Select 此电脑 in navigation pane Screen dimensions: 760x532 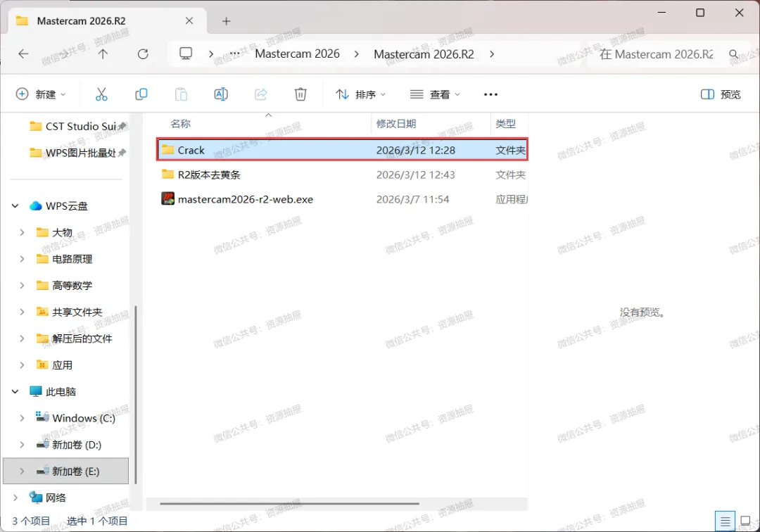[x=61, y=391]
